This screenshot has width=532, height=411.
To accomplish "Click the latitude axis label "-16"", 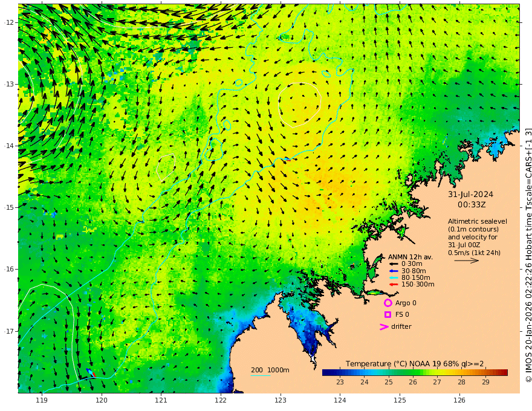I will pyautogui.click(x=8, y=269).
